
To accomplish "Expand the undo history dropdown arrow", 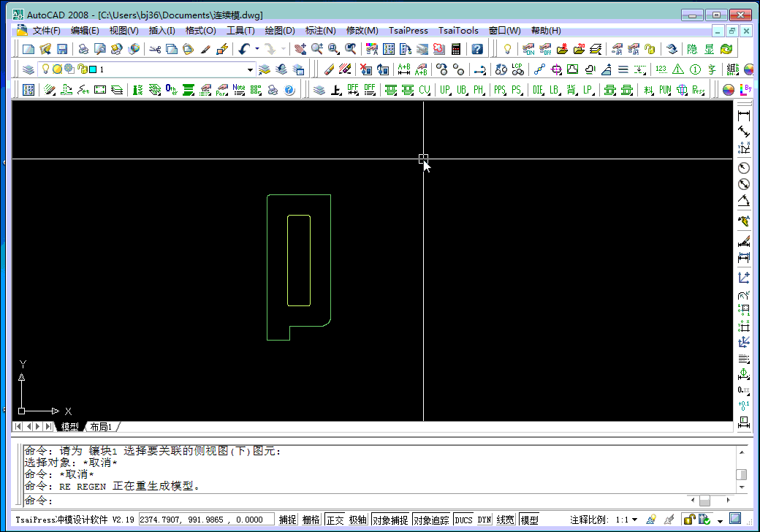I will point(256,49).
